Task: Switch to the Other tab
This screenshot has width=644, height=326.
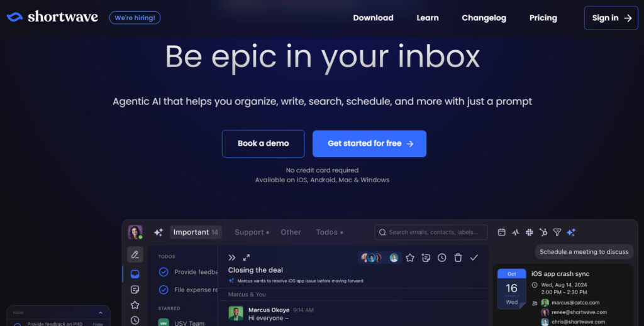Action: (291, 232)
